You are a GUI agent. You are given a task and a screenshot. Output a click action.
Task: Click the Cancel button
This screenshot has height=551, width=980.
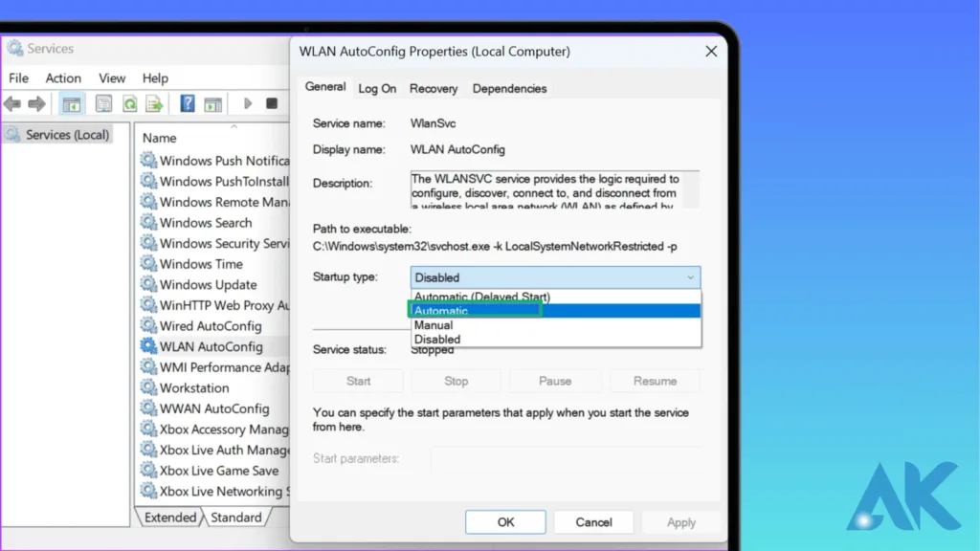[x=593, y=522]
